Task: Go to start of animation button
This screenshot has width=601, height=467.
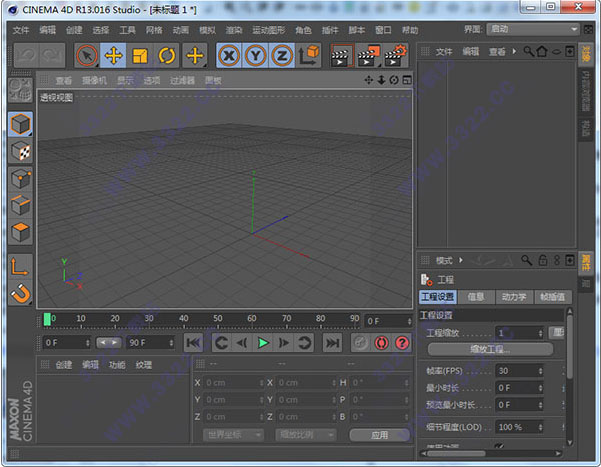Action: coord(193,343)
